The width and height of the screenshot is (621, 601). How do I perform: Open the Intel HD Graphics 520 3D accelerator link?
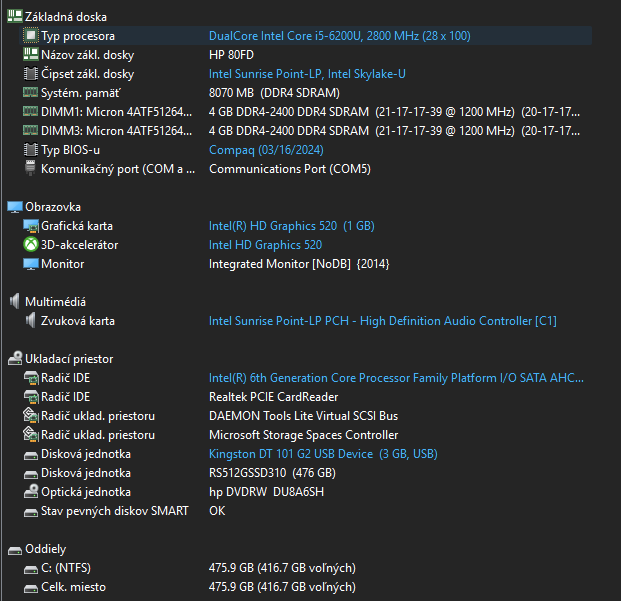[265, 245]
